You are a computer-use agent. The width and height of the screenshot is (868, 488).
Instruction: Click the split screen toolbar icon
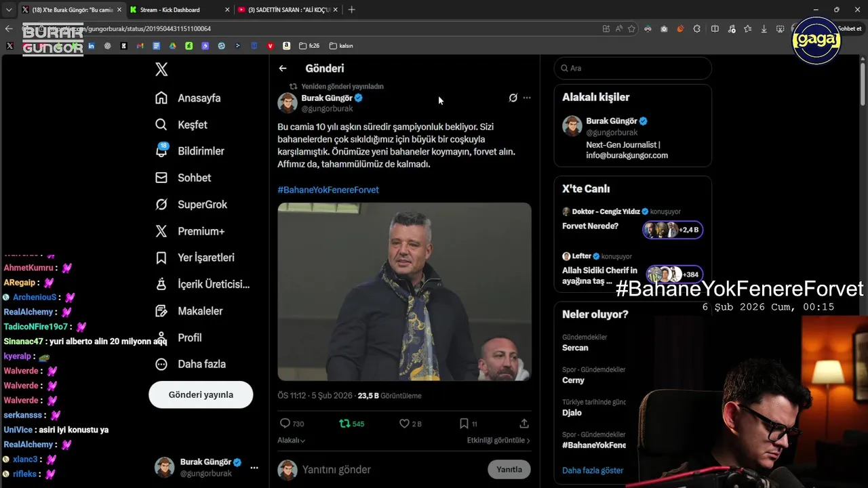click(x=715, y=28)
